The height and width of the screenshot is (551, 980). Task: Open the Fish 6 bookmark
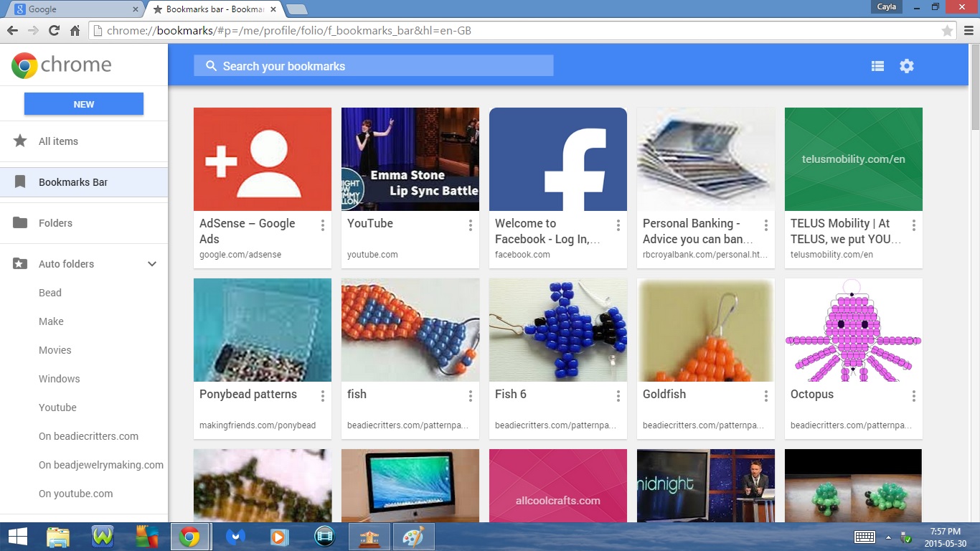[558, 359]
